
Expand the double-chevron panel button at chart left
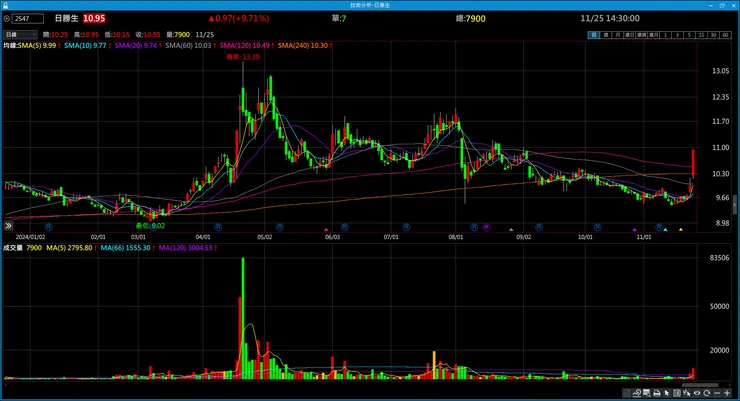(8, 226)
